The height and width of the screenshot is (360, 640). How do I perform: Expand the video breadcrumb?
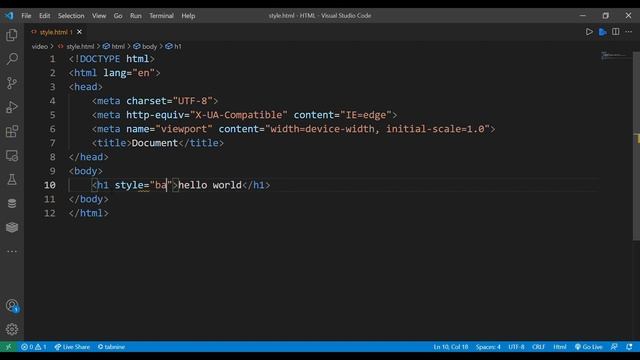(x=40, y=47)
